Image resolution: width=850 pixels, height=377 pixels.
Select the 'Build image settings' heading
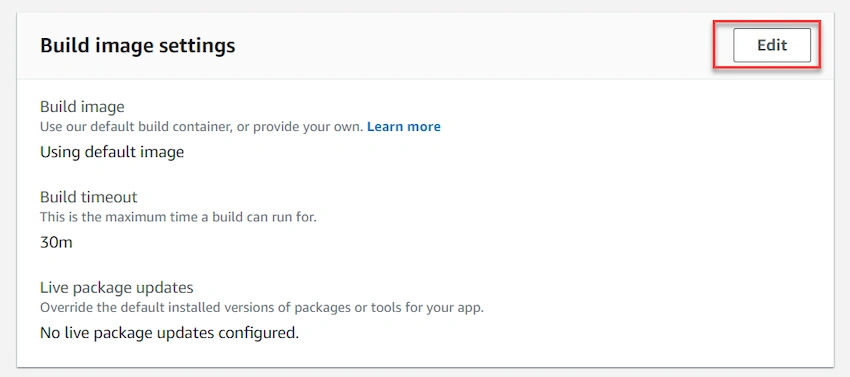pos(138,46)
